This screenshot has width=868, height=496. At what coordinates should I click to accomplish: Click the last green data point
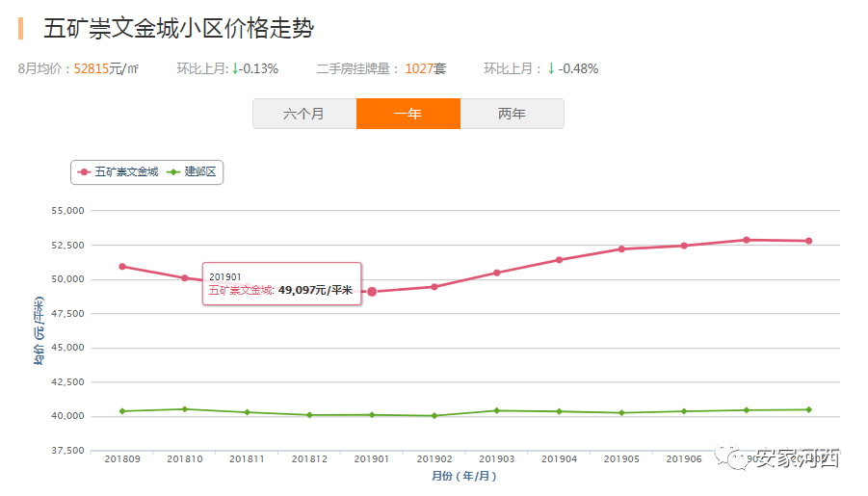point(809,409)
